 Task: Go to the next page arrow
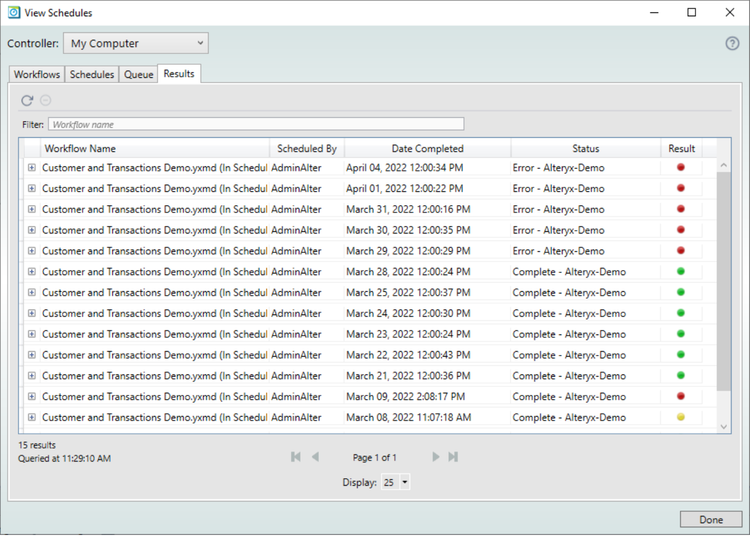tap(435, 457)
